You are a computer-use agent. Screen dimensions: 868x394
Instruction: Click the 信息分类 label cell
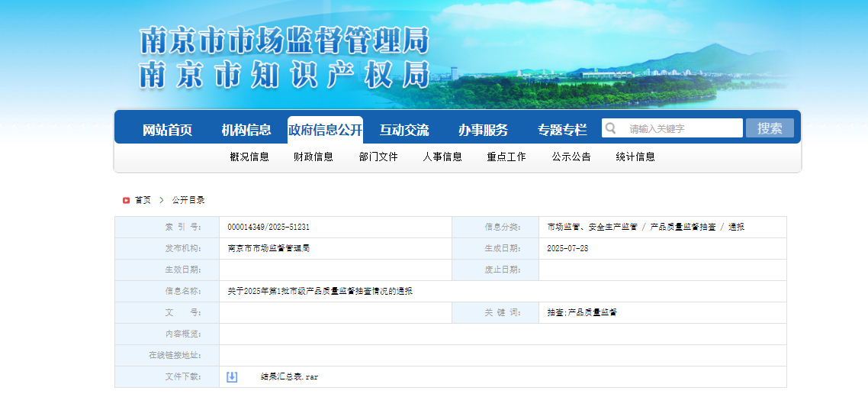496,228
